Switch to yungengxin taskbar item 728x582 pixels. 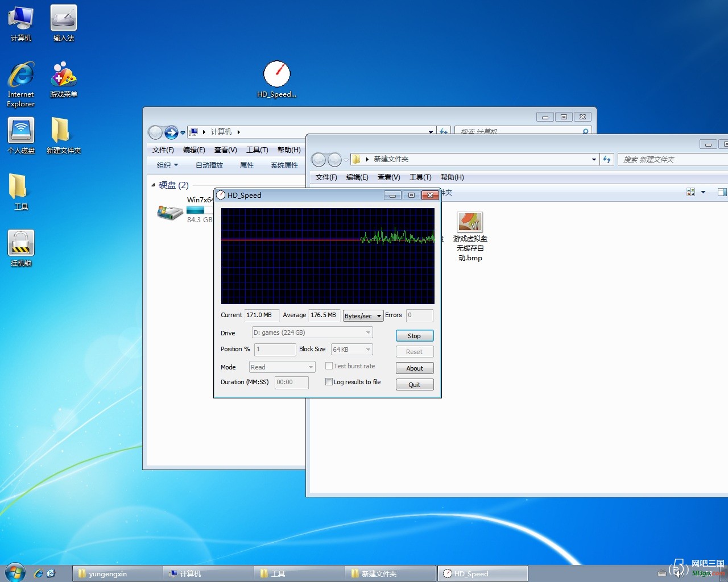point(118,573)
